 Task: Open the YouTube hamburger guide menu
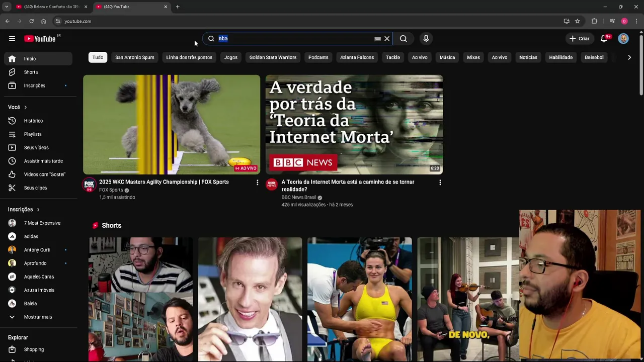coord(12,39)
